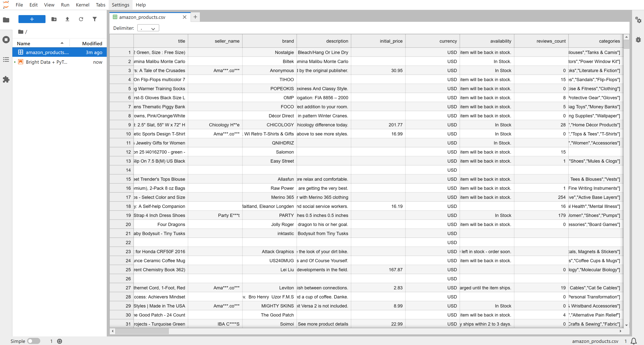The height and width of the screenshot is (345, 644).
Task: Open notifications with the bell icon
Action: pos(634,341)
